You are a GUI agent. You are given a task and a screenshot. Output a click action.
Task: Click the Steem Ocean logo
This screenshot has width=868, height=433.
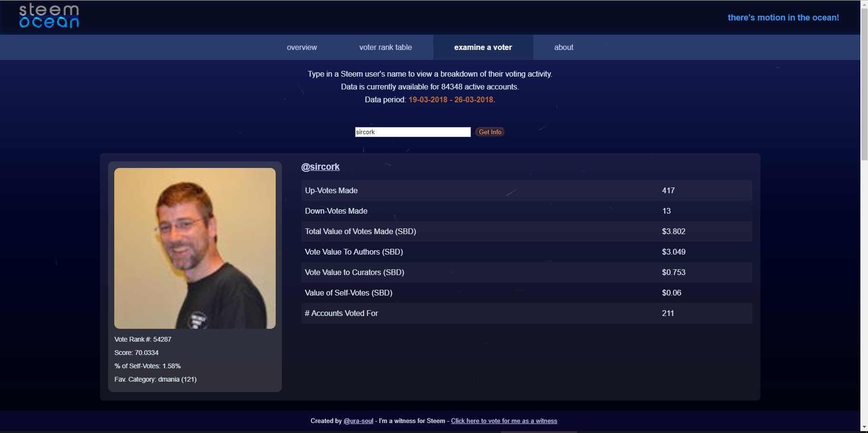click(x=49, y=16)
